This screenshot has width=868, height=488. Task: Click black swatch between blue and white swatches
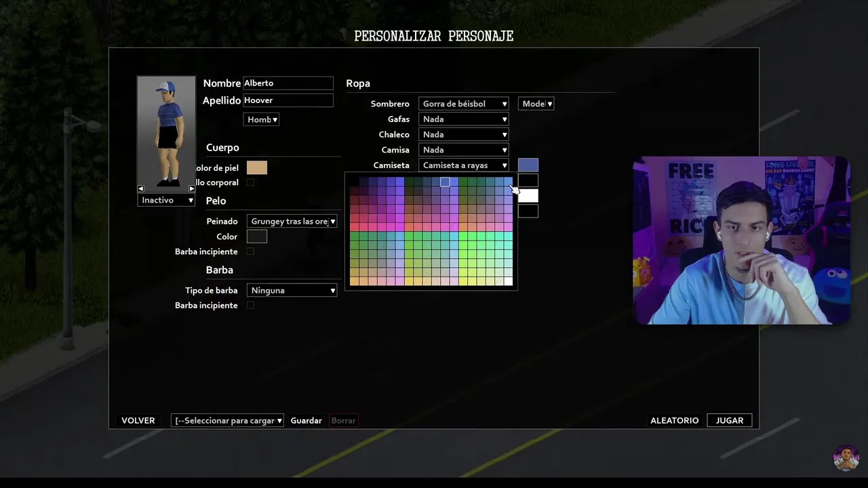coord(528,180)
